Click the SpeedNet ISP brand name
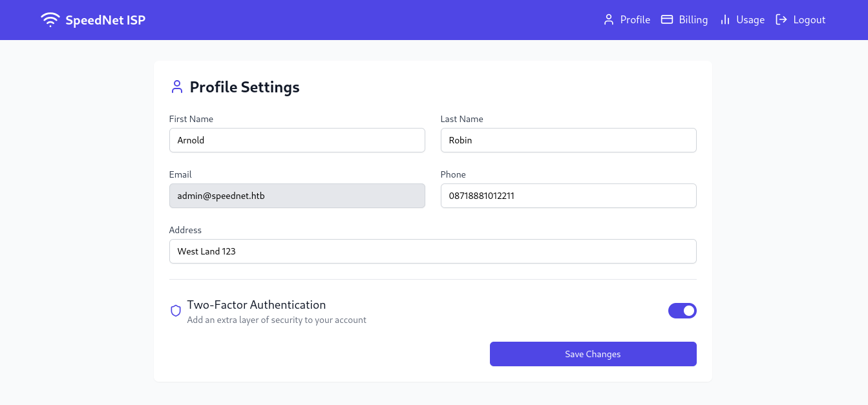 pos(105,20)
